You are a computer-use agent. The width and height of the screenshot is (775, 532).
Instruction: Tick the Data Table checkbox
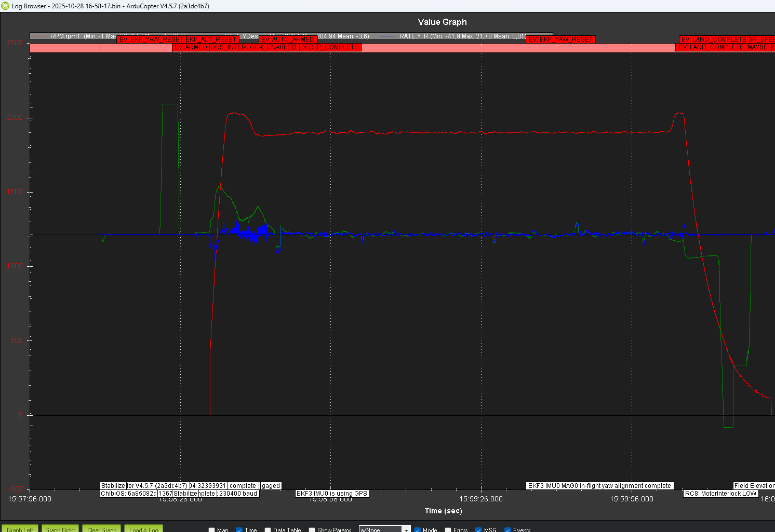(x=268, y=530)
